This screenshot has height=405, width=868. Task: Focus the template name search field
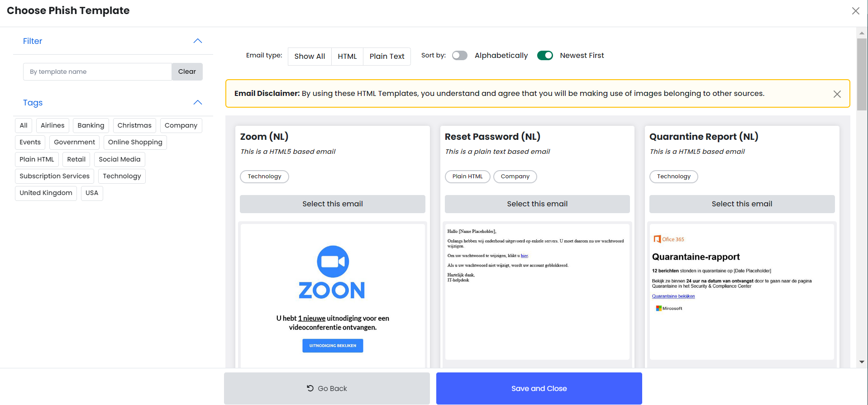(x=97, y=71)
